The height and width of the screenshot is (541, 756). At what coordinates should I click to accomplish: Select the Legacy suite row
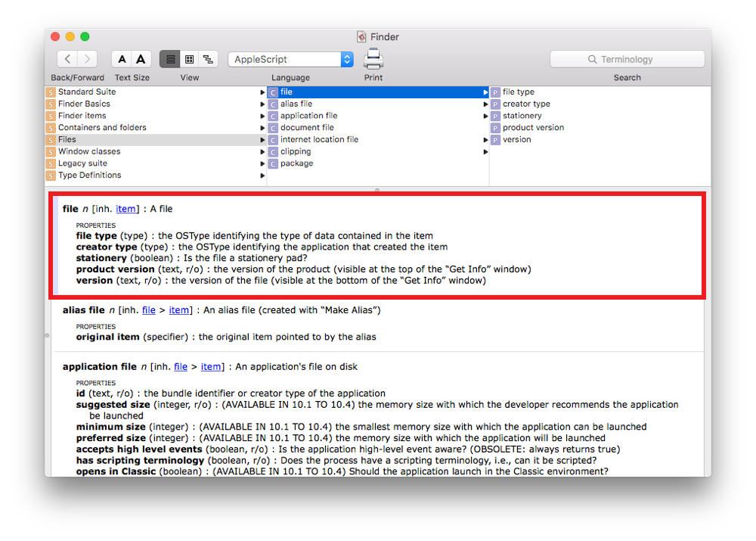tap(156, 163)
